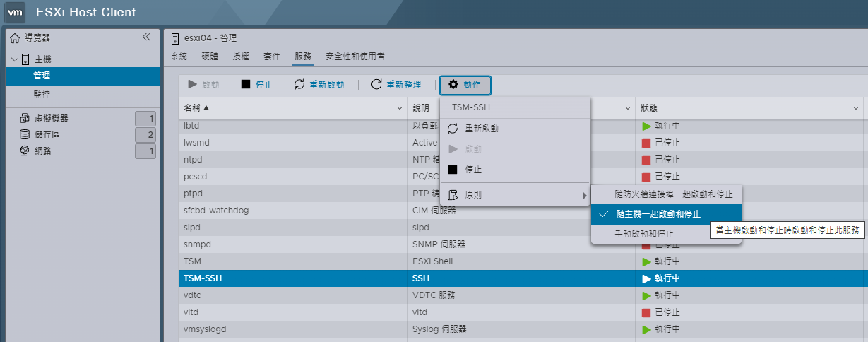Click the storage datastore icon

click(x=25, y=134)
